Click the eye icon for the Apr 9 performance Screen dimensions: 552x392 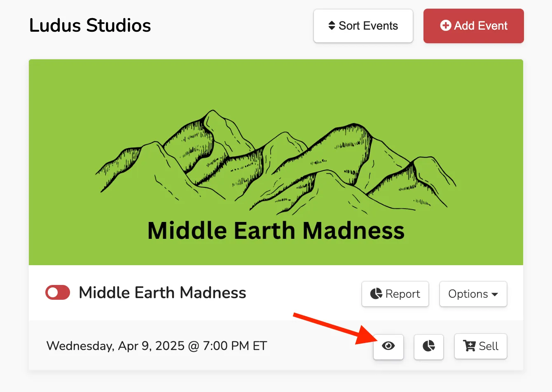click(388, 346)
